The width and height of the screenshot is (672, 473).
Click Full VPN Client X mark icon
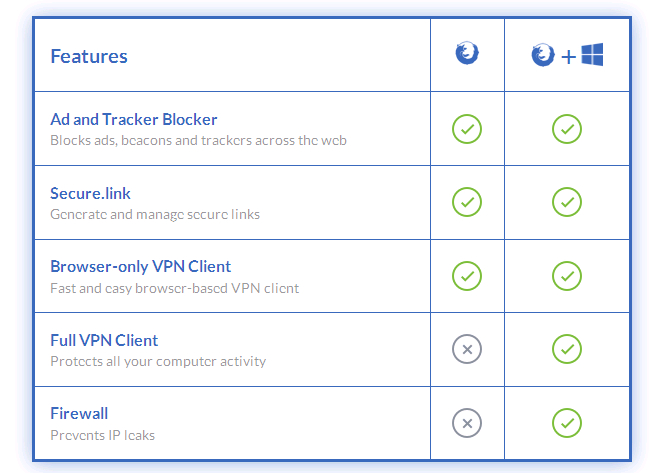pyautogui.click(x=466, y=349)
